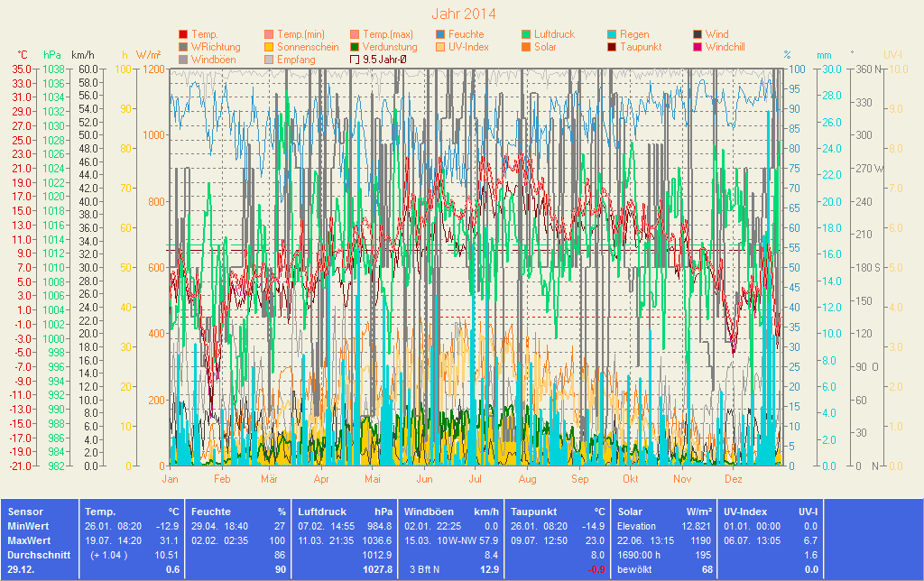Viewport: 924px width, 581px height.
Task: Click the Luftdruck column header in table
Action: coord(320,511)
